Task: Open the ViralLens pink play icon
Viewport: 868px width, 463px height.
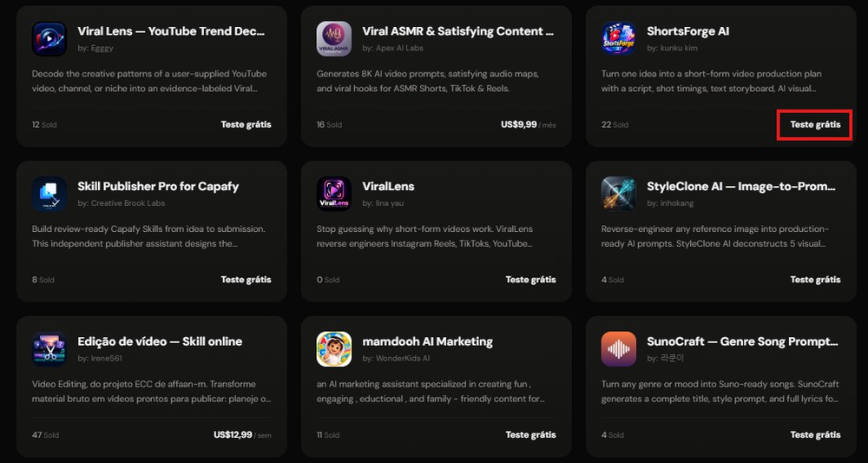Action: pyautogui.click(x=334, y=194)
